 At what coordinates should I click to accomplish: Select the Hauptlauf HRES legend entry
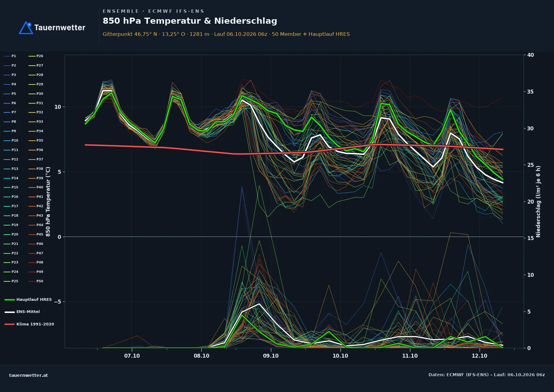pyautogui.click(x=28, y=300)
